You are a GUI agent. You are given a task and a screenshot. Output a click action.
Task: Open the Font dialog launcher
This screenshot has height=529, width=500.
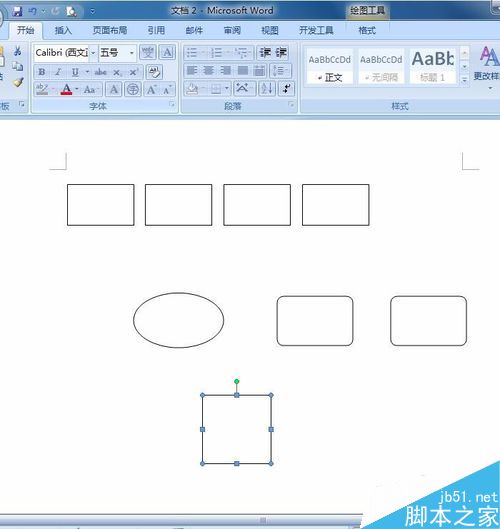coord(172,105)
